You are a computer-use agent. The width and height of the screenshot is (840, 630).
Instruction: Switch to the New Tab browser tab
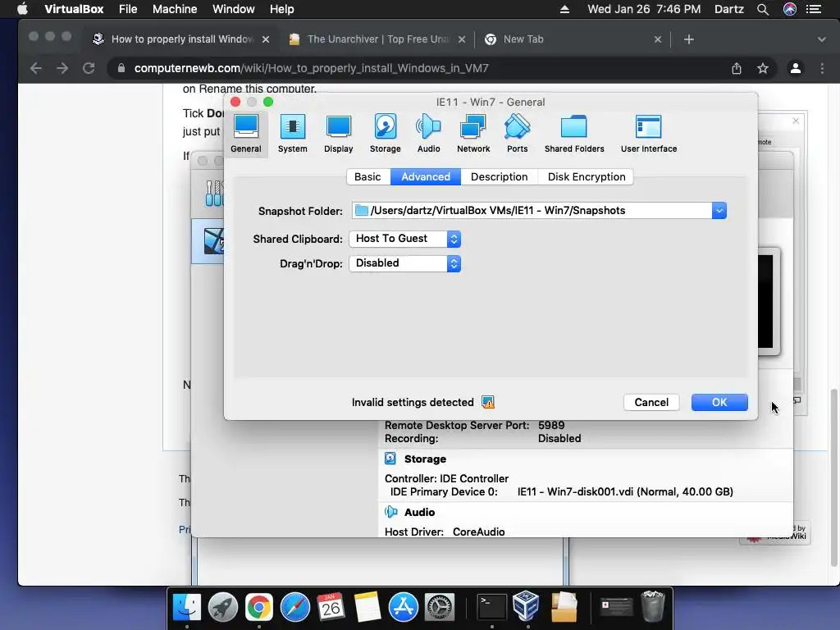point(573,39)
